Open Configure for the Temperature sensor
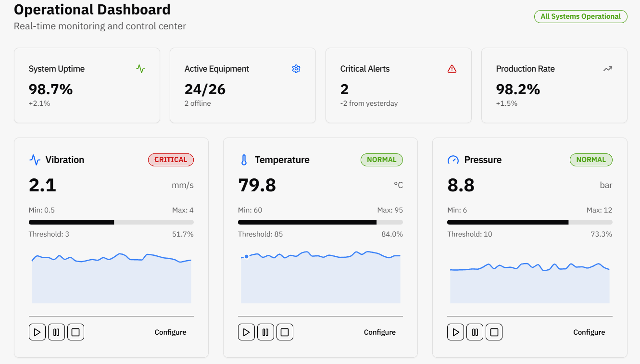 point(379,332)
